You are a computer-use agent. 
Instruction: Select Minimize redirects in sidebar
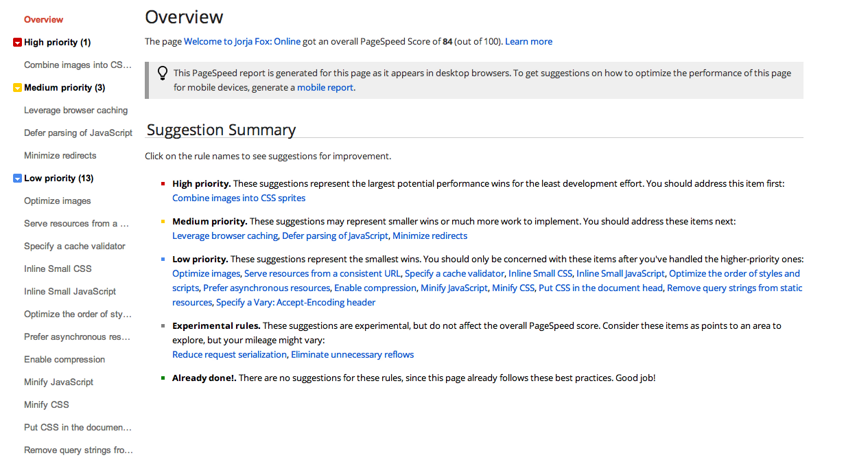(60, 156)
